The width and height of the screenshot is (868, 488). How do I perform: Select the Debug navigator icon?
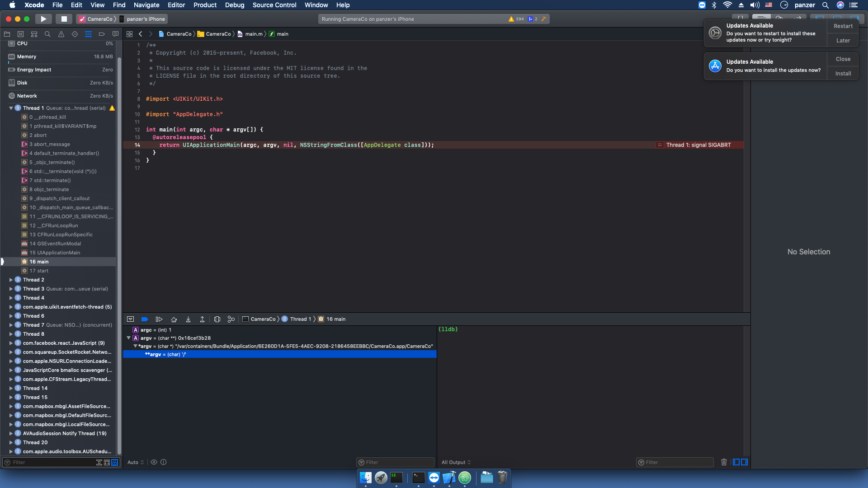pos(88,34)
